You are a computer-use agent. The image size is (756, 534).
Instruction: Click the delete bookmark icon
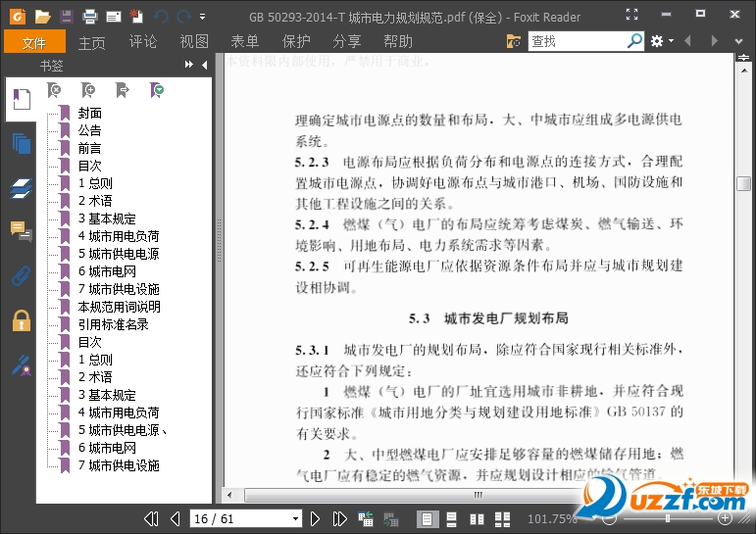click(54, 90)
